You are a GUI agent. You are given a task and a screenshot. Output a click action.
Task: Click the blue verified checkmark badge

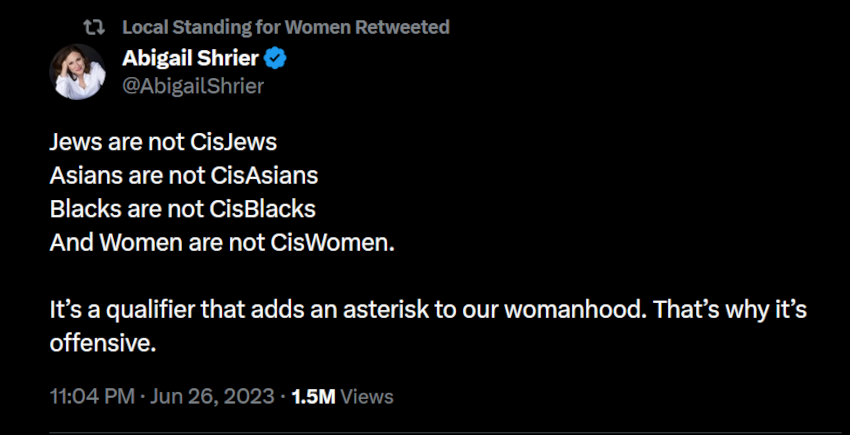point(275,59)
